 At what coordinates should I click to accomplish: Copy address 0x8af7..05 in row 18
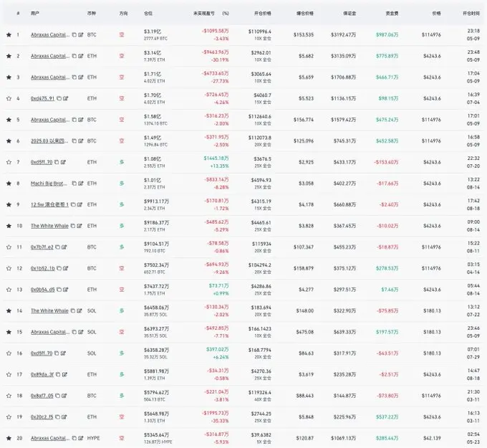tap(57, 396)
